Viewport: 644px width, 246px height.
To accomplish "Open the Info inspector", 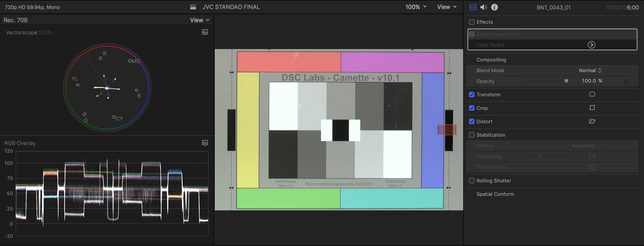I will click(x=494, y=7).
